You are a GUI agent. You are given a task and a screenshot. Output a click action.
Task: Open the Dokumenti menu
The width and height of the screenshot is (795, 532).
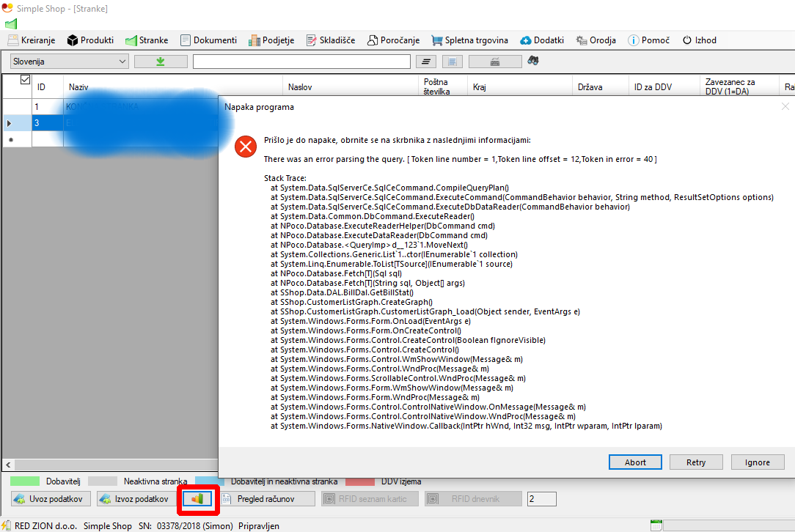click(208, 40)
